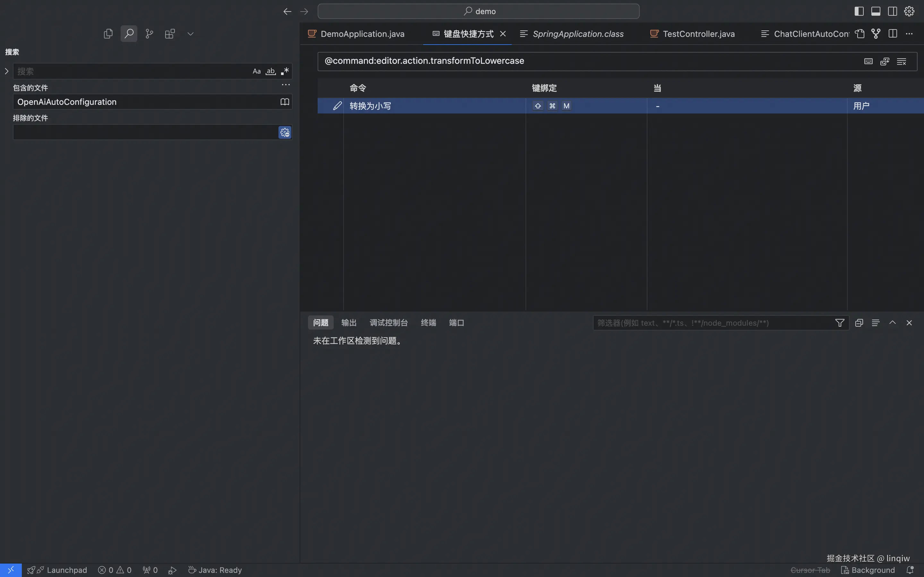Screen dimensions: 924x577
Task: Click the files to exclude input field
Action: pyautogui.click(x=145, y=132)
